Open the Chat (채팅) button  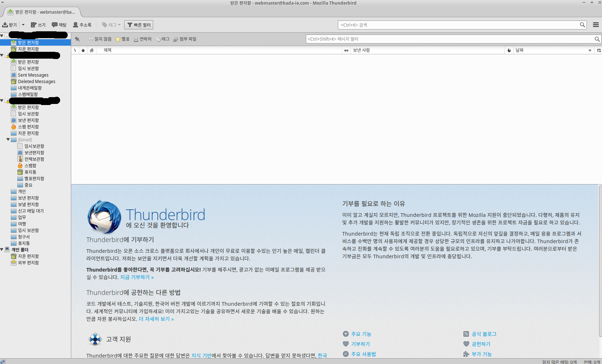(x=59, y=25)
